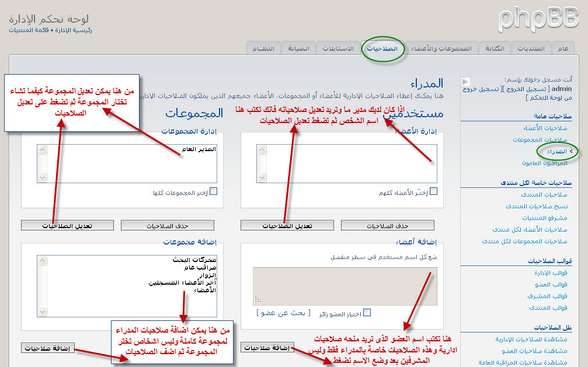Open مشاهدة صلاحيات العضو link

[x=534, y=351]
